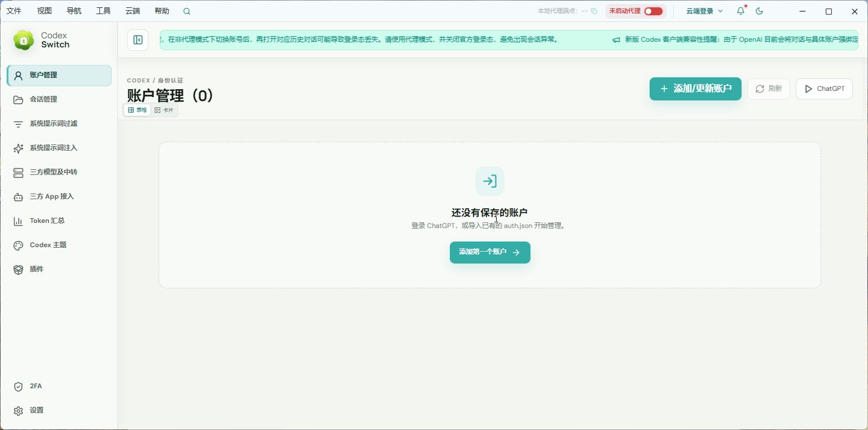868x430 pixels.
Task: Click the login arrow icon in empty state
Action: 490,181
